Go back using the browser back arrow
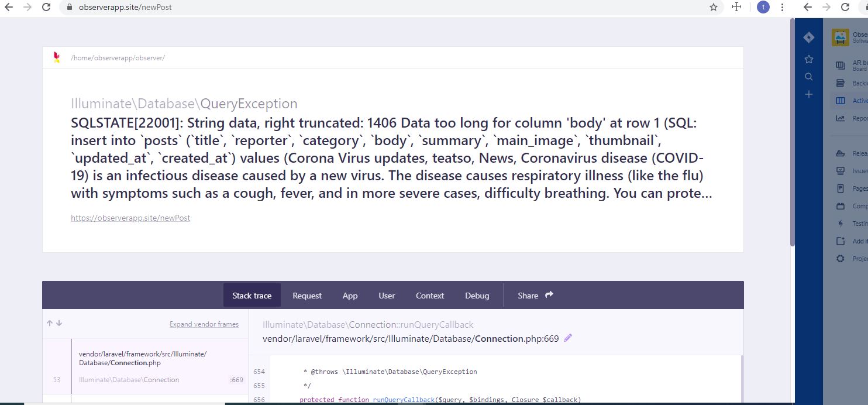 pyautogui.click(x=9, y=8)
